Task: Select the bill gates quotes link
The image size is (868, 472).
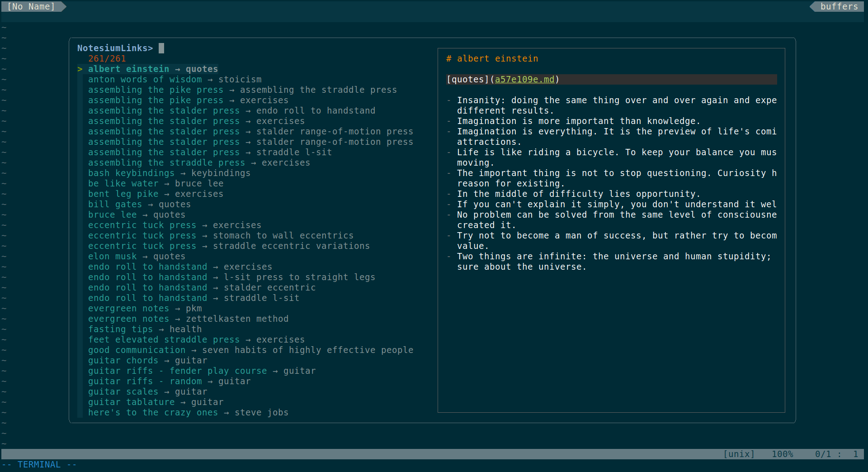Action: point(139,204)
